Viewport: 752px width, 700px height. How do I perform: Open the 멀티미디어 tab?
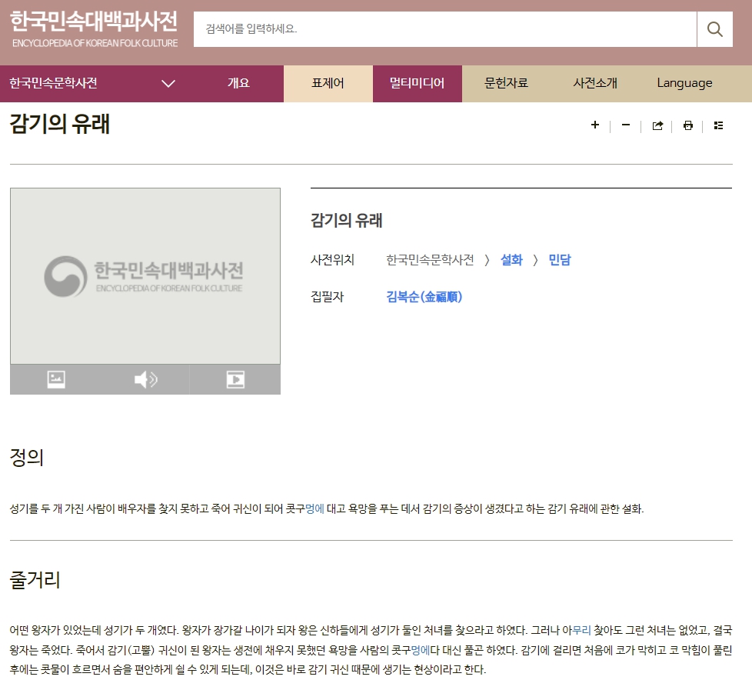point(417,84)
